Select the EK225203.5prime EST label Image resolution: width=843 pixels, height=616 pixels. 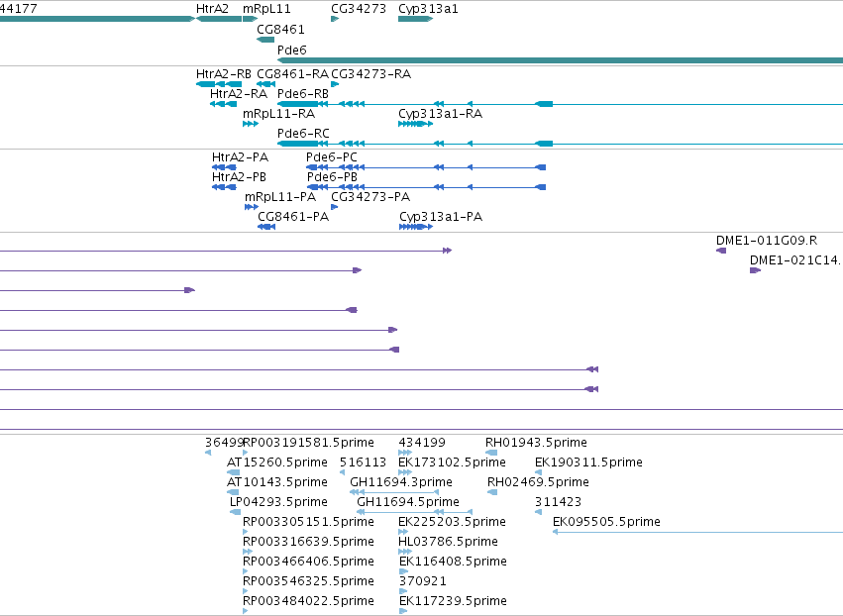452,522
